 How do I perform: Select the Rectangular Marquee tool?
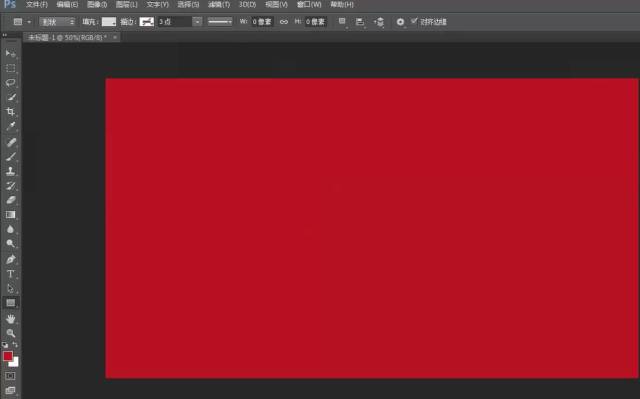tap(11, 68)
